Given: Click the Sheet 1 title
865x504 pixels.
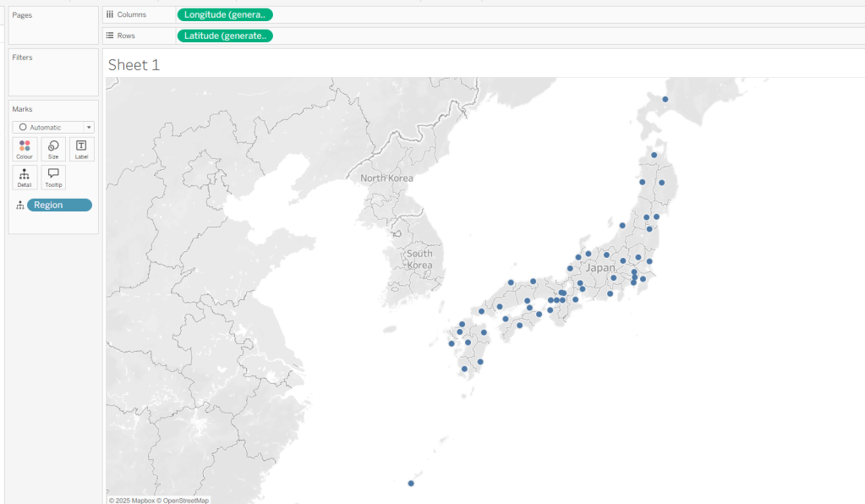Looking at the screenshot, I should (134, 65).
